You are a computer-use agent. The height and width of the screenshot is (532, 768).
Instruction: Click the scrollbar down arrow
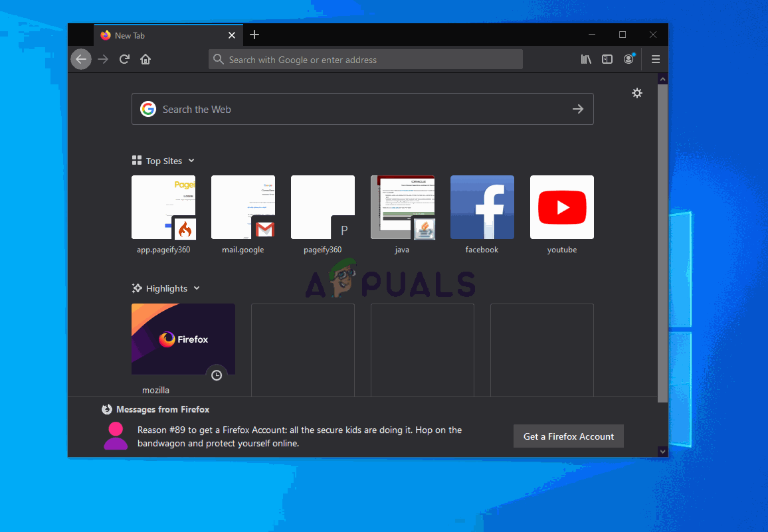coord(662,451)
